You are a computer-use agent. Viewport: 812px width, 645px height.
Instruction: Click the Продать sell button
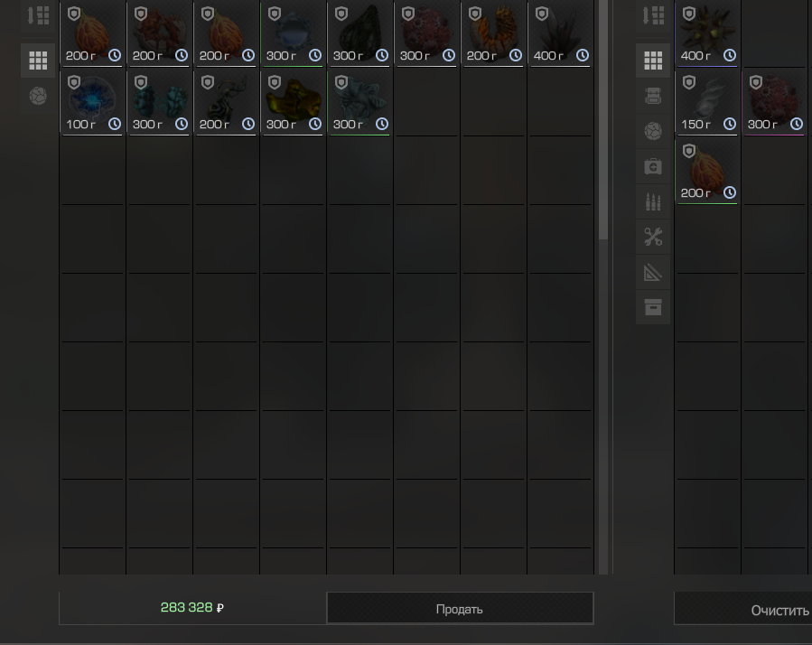[x=460, y=608]
